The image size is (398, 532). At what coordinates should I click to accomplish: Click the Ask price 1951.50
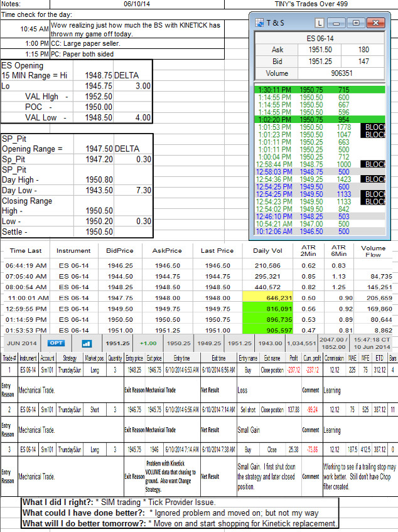click(x=320, y=50)
